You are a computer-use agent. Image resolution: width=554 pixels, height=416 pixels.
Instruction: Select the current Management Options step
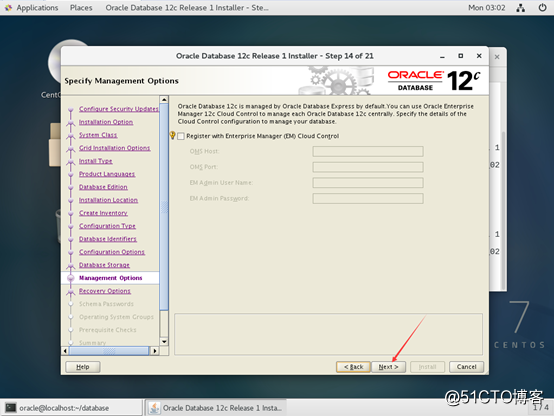[x=111, y=278]
